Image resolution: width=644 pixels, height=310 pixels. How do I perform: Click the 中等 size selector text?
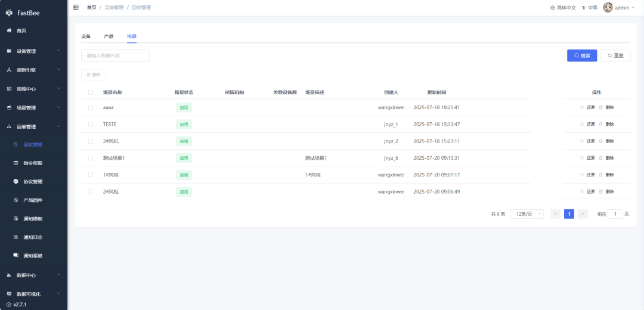(593, 8)
